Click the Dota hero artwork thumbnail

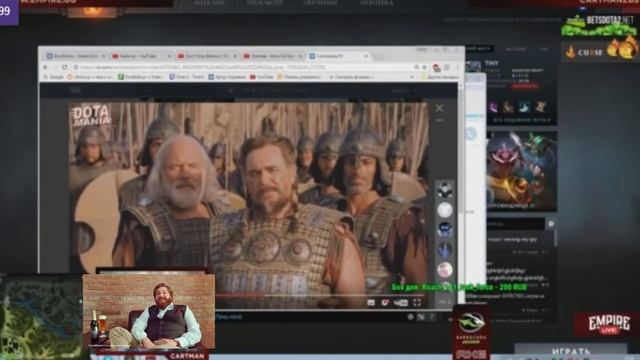(x=522, y=171)
